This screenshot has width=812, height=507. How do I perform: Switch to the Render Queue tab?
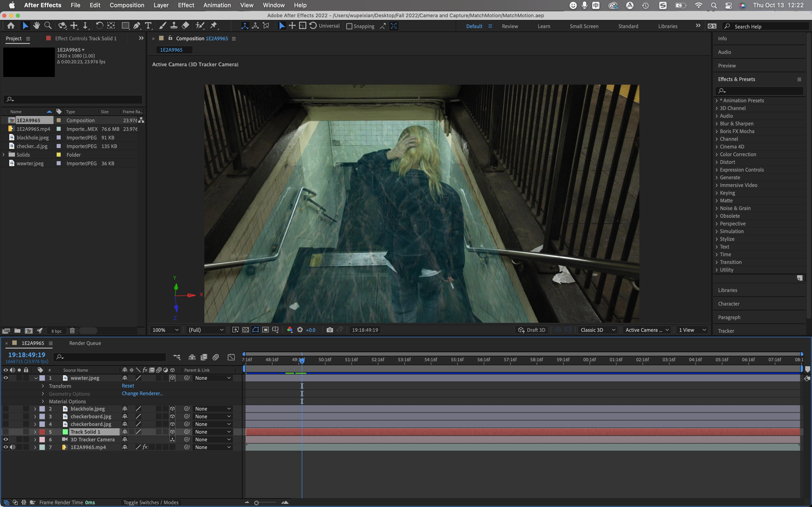point(85,343)
